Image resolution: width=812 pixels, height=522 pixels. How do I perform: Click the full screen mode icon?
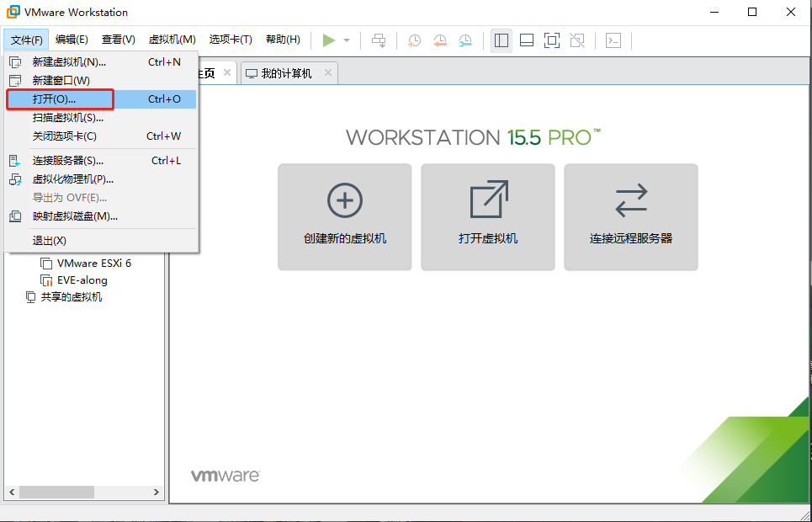point(552,40)
